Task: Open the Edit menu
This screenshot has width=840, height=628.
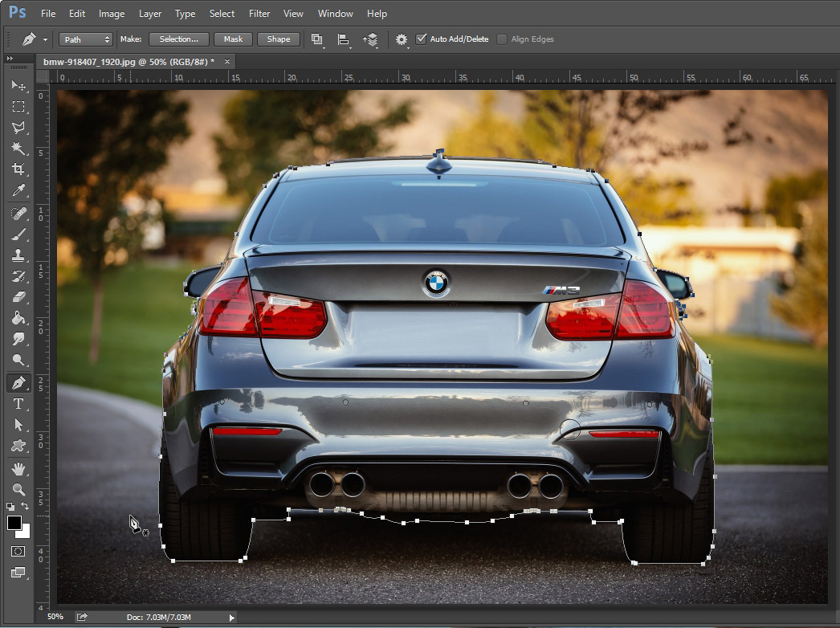Action: [x=77, y=14]
